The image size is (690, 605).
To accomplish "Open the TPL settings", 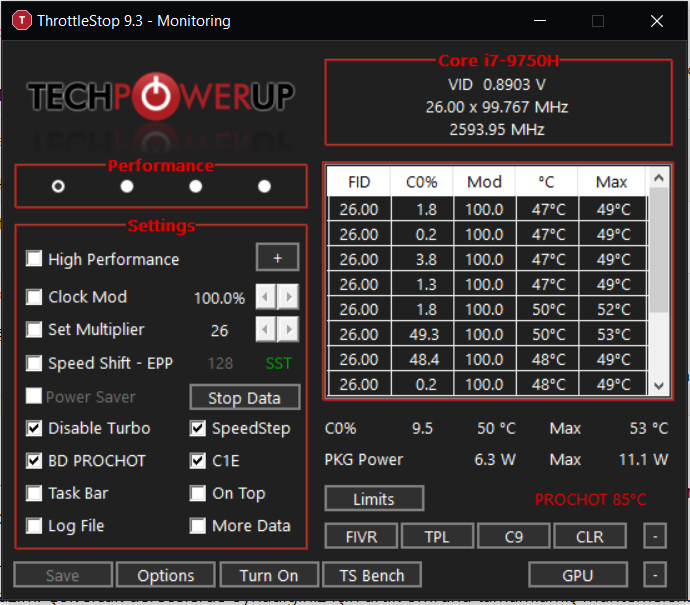I will coord(437,536).
